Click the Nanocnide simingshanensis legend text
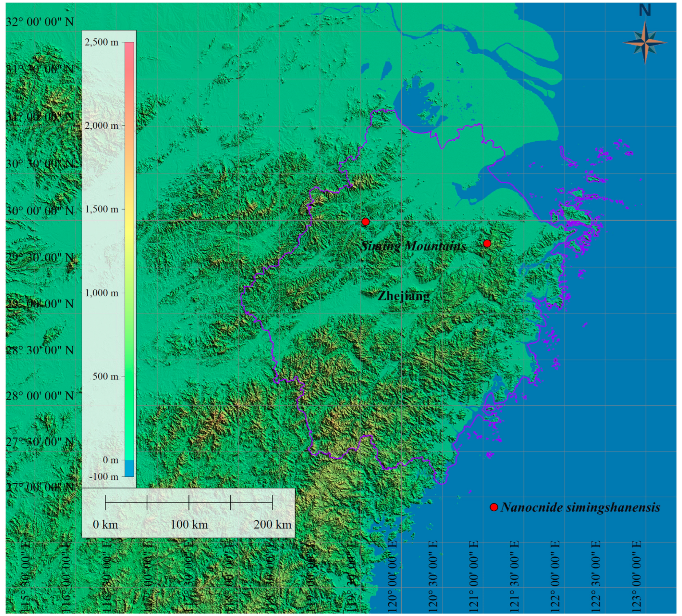 580,507
